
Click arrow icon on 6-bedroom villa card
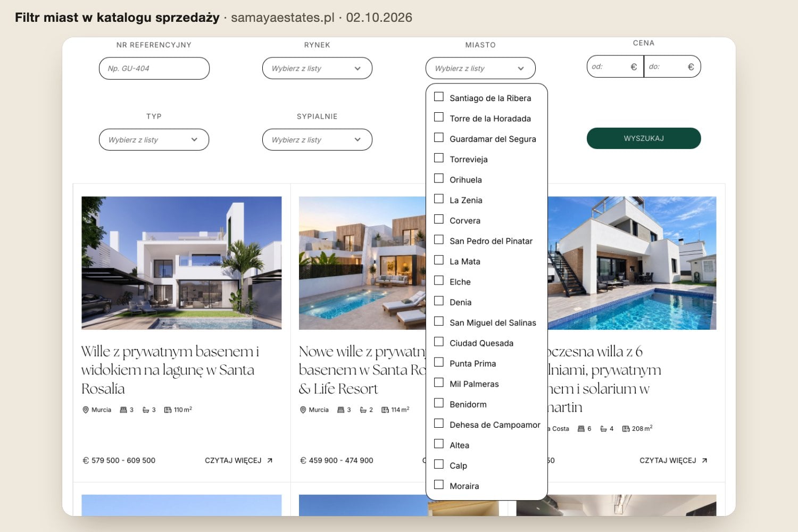pos(704,461)
